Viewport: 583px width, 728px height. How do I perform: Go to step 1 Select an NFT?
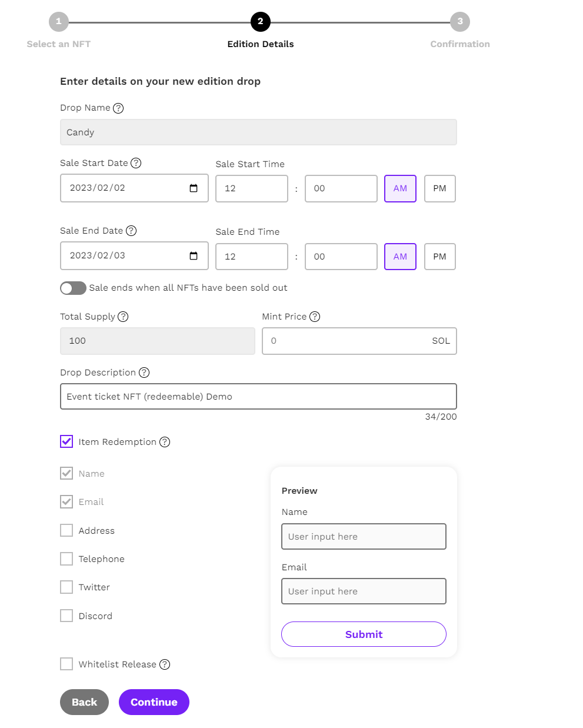(x=58, y=22)
